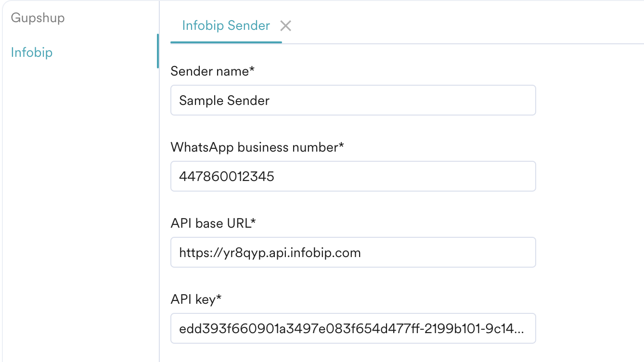The image size is (644, 362).
Task: Click the https://yr8qyp.api.infobip.com URL text
Action: pyautogui.click(x=270, y=253)
